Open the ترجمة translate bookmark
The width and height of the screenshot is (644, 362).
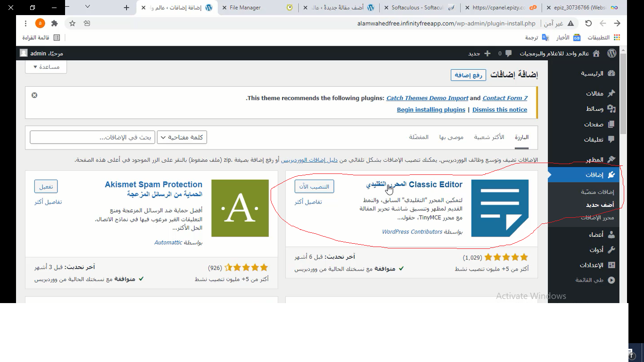click(x=537, y=38)
